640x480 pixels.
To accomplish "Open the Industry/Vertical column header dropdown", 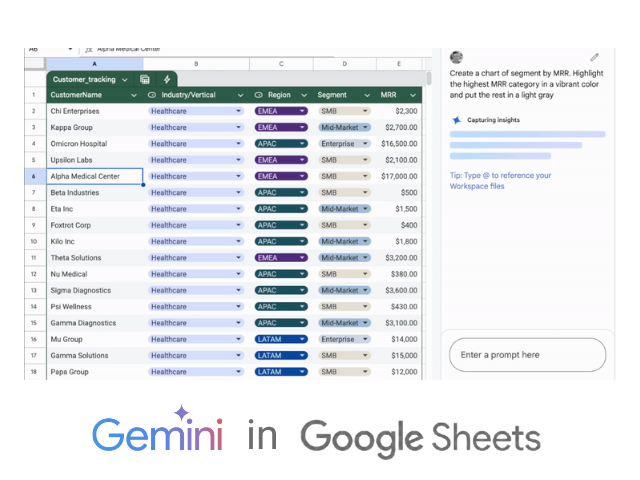I will tap(240, 96).
